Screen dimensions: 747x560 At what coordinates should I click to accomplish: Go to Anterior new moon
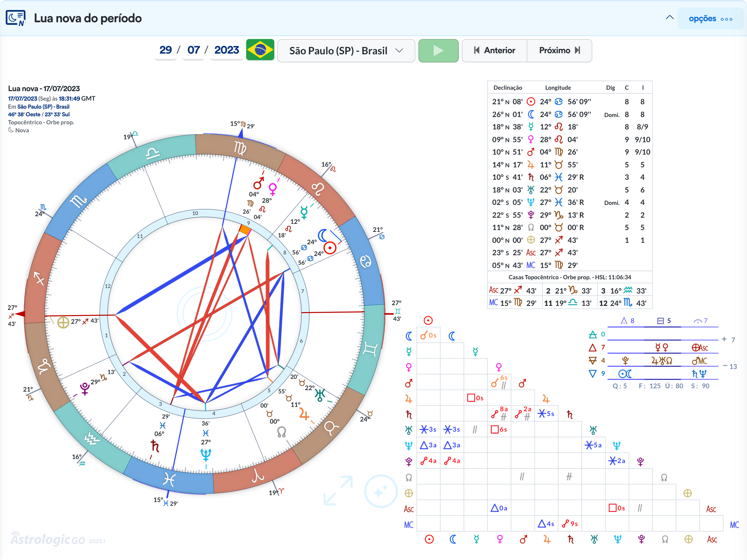click(x=495, y=50)
